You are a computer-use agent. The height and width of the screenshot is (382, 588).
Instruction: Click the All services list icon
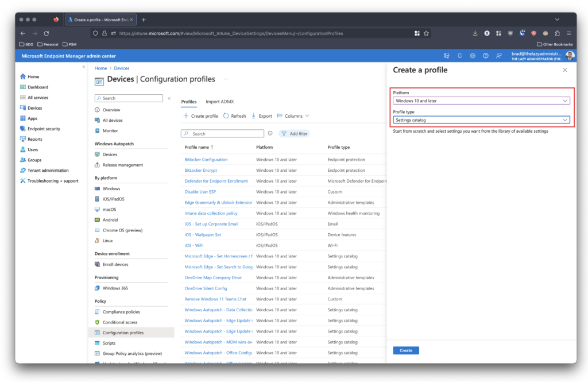click(23, 98)
